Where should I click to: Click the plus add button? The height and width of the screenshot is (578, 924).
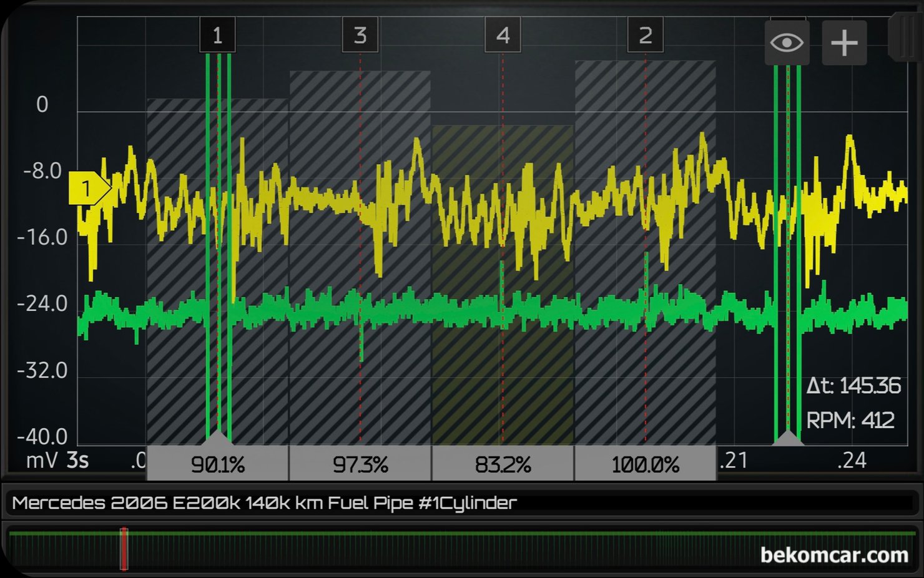[844, 43]
